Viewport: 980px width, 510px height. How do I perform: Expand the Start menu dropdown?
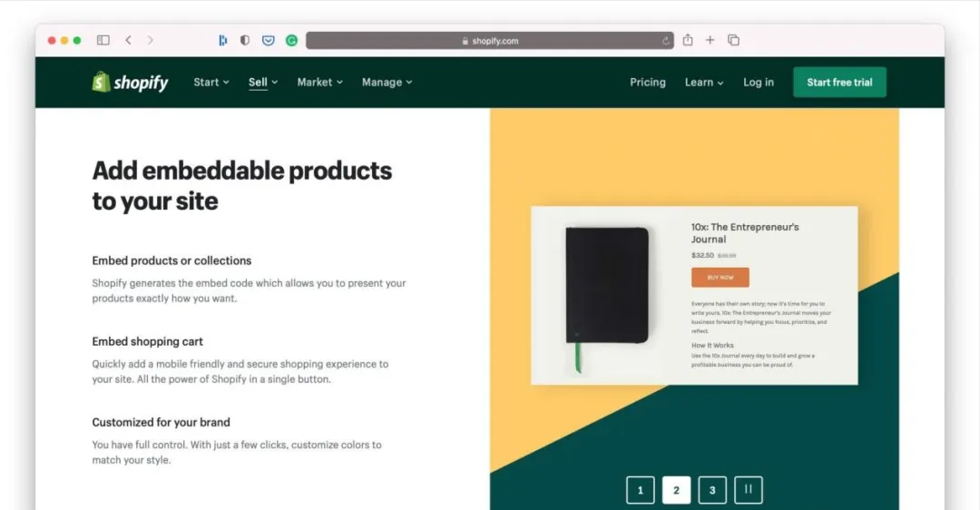point(211,82)
